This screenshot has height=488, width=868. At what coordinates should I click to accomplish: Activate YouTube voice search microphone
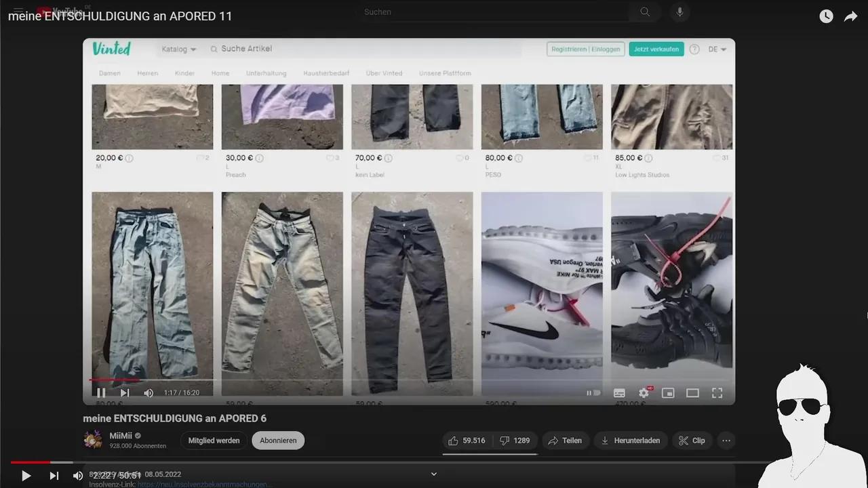(679, 12)
